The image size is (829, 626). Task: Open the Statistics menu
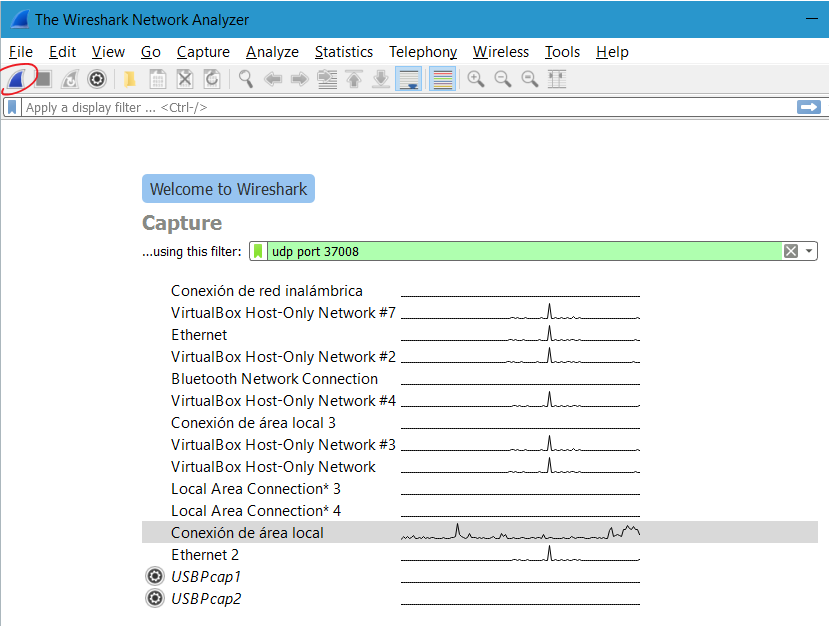coord(344,52)
